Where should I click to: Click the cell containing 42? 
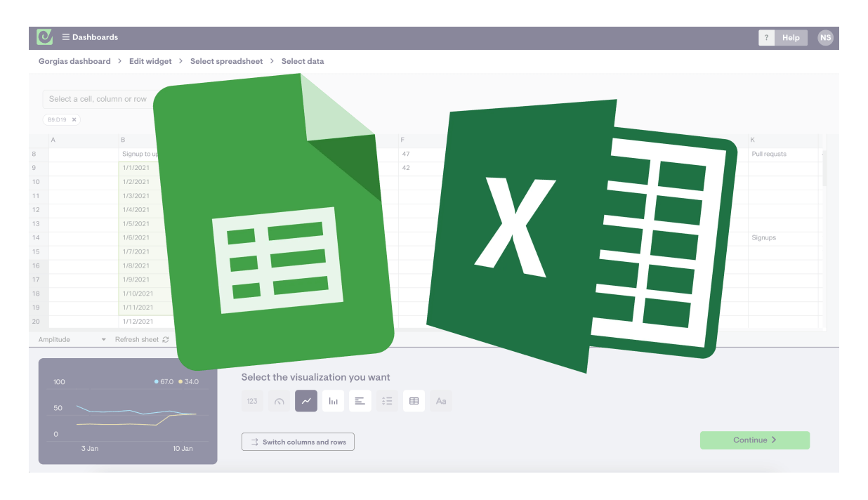click(421, 169)
